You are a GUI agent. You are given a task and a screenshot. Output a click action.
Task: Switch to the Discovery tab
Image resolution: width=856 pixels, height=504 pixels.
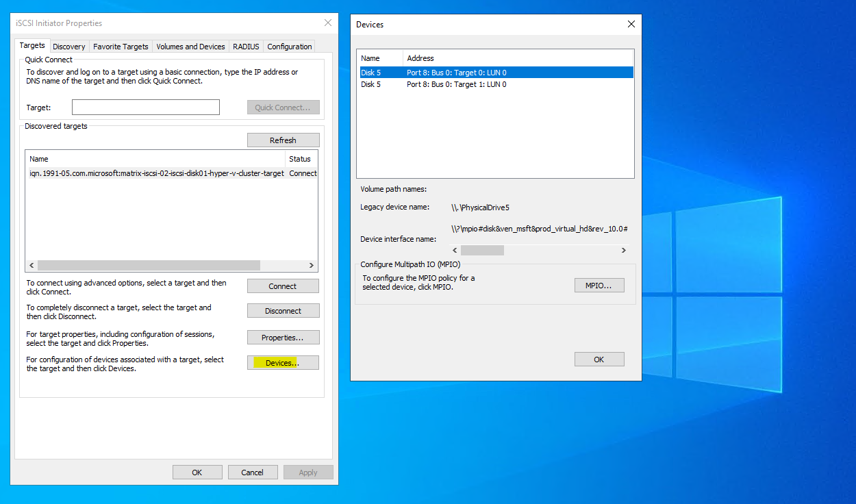69,47
